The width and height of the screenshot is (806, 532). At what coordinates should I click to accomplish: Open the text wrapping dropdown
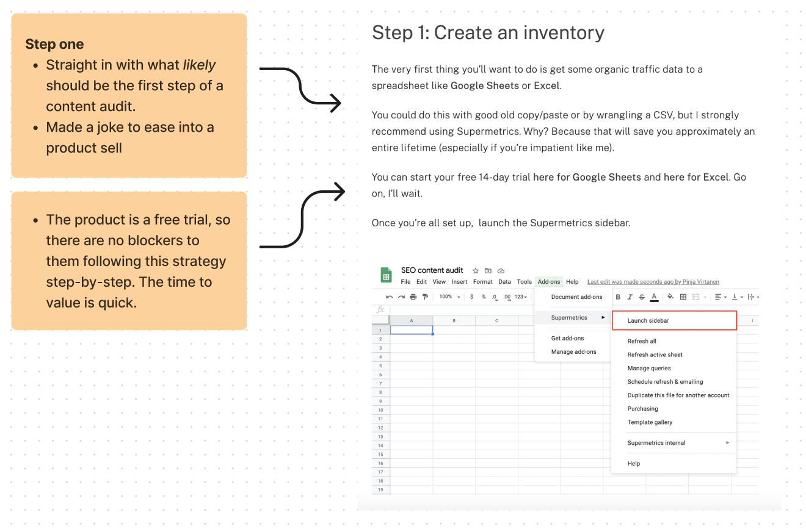tap(752, 297)
